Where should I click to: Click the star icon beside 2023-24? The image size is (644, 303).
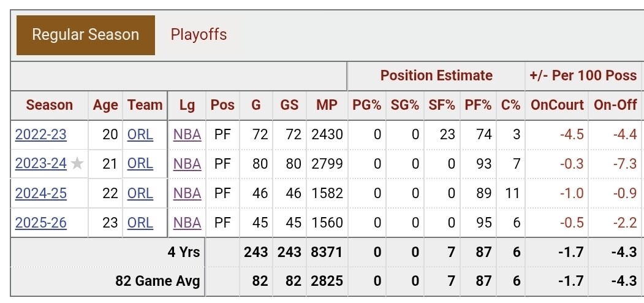click(x=77, y=164)
